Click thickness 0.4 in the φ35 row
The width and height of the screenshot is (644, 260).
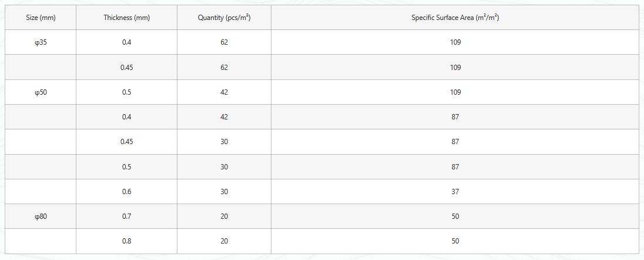pyautogui.click(x=126, y=42)
